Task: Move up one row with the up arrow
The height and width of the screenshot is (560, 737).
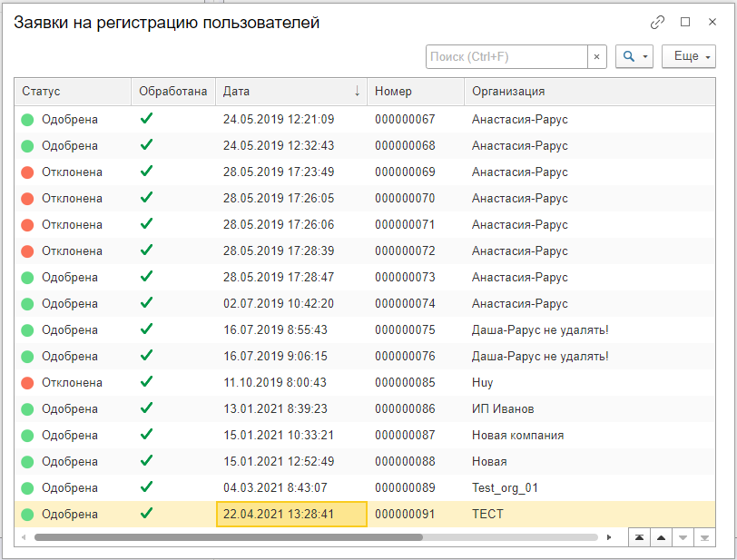Action: pos(661,537)
